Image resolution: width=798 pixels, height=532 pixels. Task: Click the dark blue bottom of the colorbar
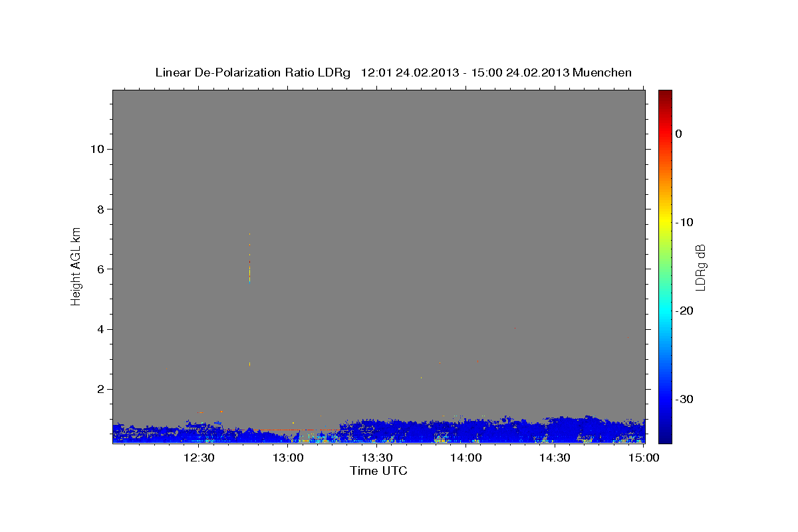pos(665,436)
